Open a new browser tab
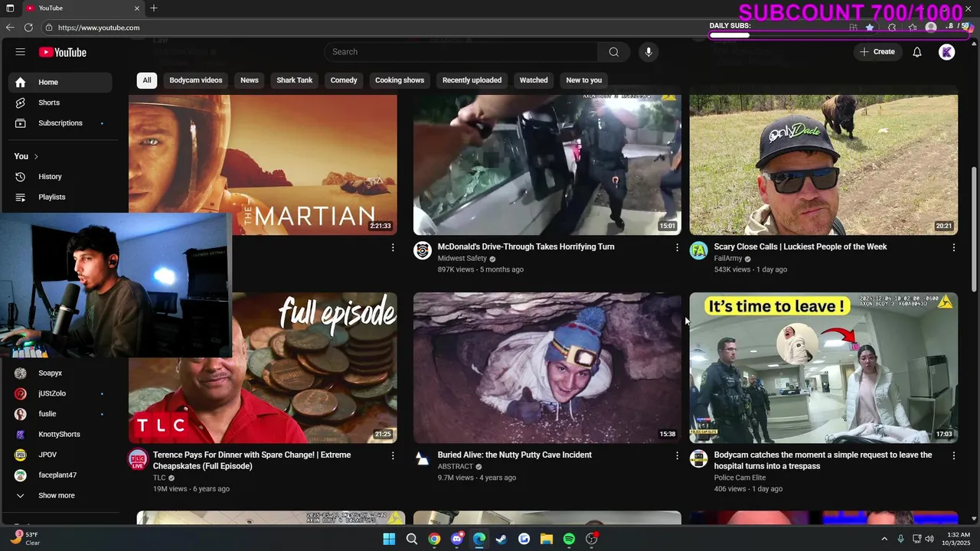The width and height of the screenshot is (980, 551). pos(154,8)
